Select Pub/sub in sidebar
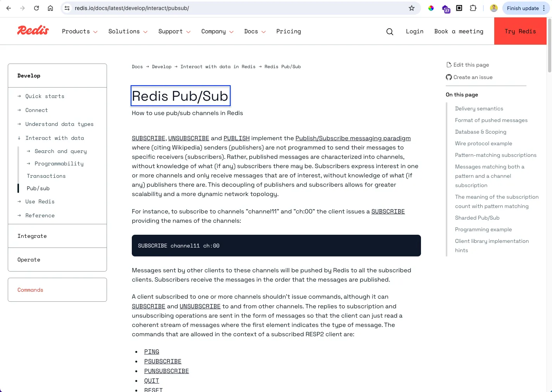The image size is (552, 392). pyautogui.click(x=38, y=188)
